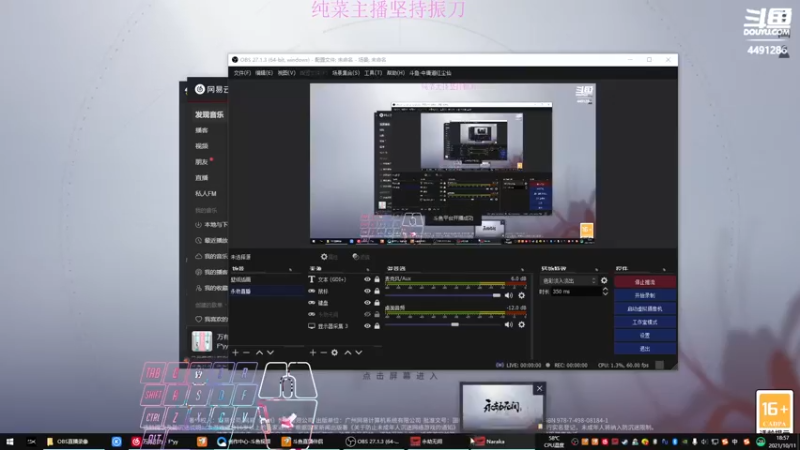Select the highlighted scene in Scenes list

pyautogui.click(x=266, y=291)
